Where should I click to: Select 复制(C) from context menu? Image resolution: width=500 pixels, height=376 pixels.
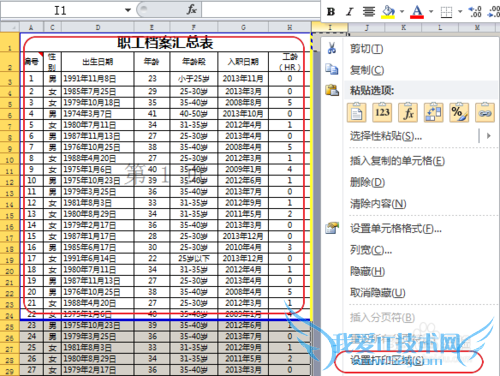(367, 70)
